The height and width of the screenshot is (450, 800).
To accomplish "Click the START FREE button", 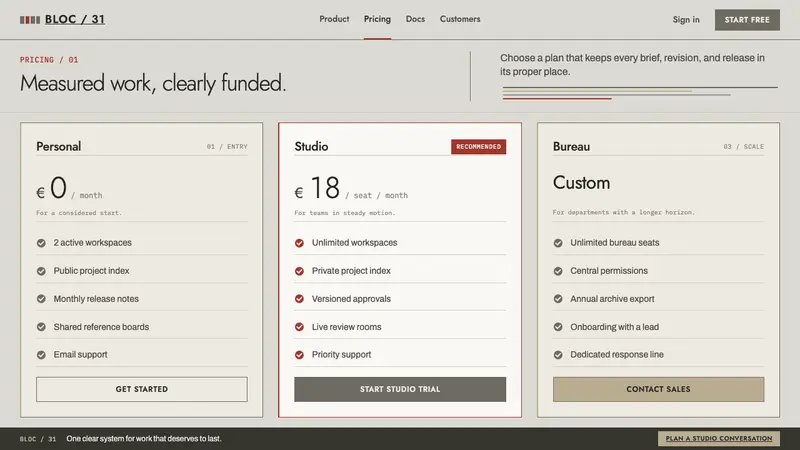I will point(747,20).
